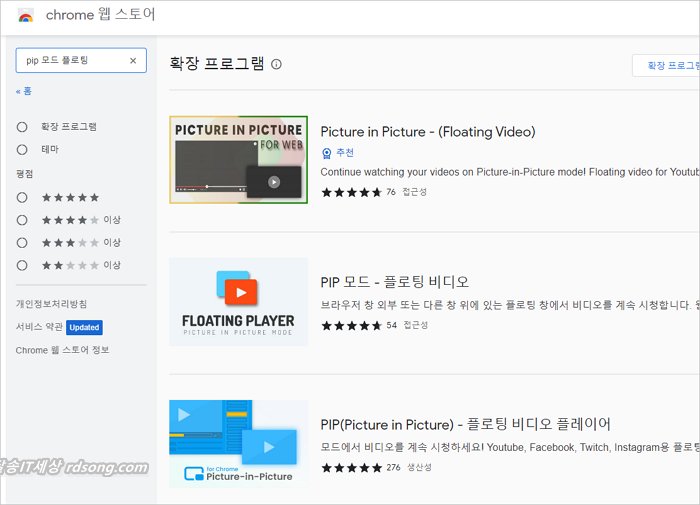Select the 확장 프로그램 radio button
Image resolution: width=700 pixels, height=505 pixels.
[x=22, y=127]
